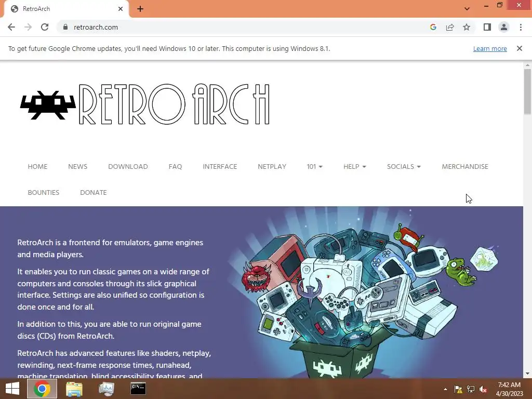
Task: Open a new tab with the plus button
Action: point(140,9)
